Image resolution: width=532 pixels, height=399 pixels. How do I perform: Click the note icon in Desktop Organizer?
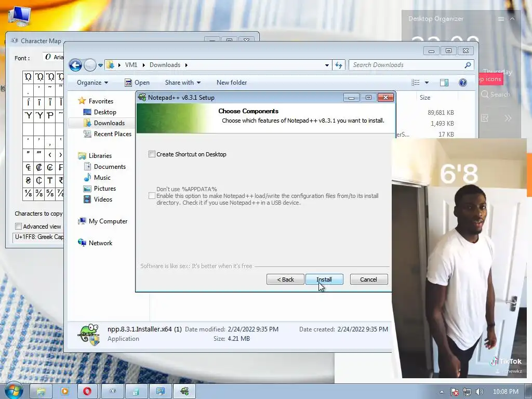pyautogui.click(x=485, y=118)
